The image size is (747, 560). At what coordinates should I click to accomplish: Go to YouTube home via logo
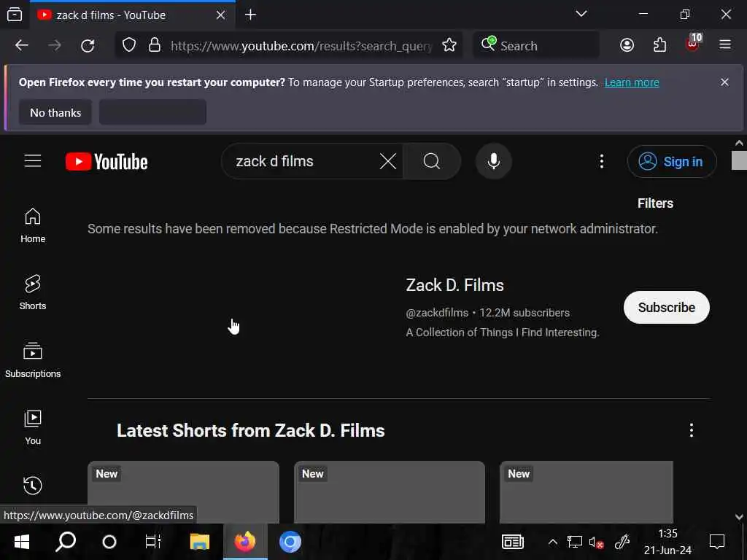tap(107, 162)
